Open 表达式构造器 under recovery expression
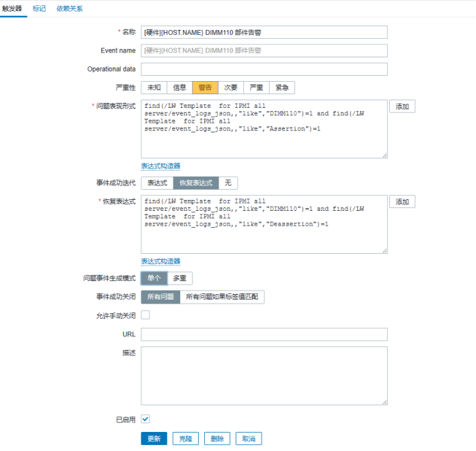This screenshot has height=451, width=476. pos(160,261)
